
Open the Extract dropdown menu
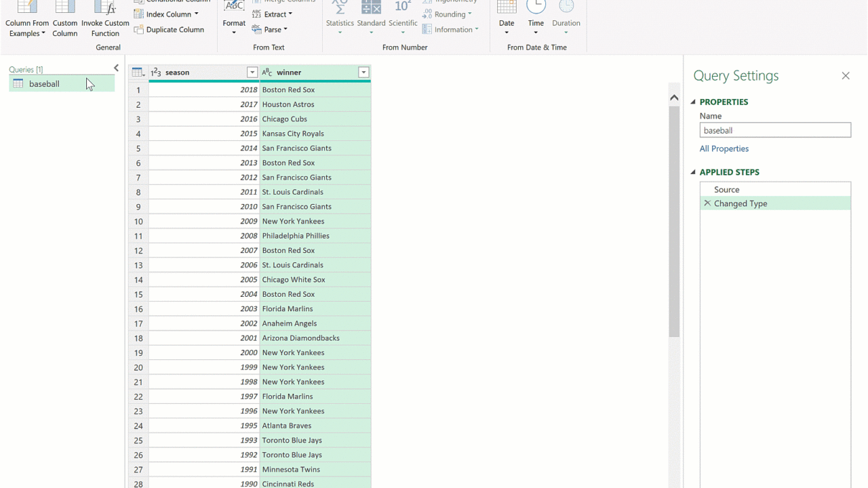click(x=290, y=14)
